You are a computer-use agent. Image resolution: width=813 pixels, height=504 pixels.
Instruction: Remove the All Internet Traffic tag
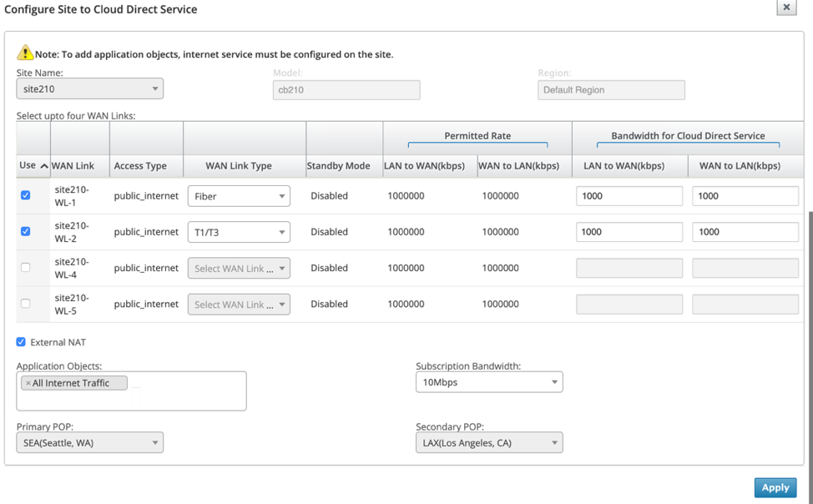(28, 383)
